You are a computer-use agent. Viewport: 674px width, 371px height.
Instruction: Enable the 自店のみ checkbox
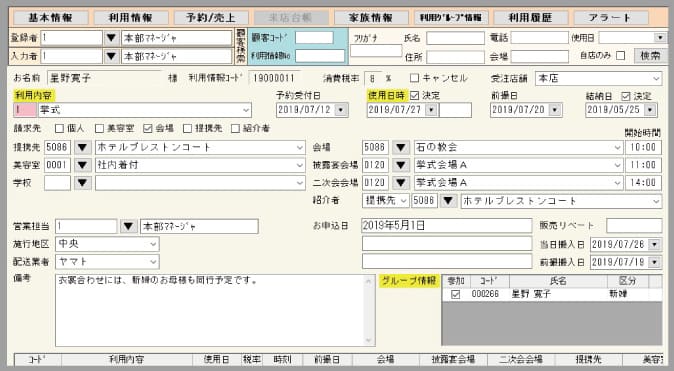click(620, 55)
